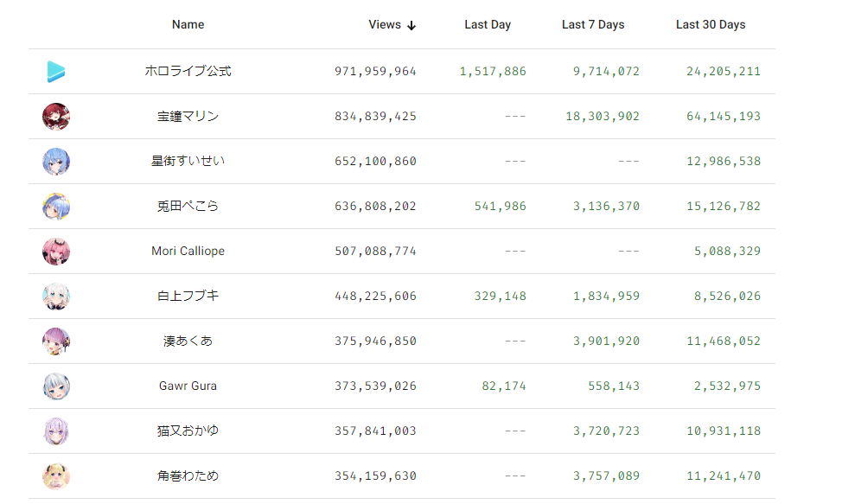The height and width of the screenshot is (504, 842).
Task: Select the 白上フブキ name text
Action: (188, 296)
